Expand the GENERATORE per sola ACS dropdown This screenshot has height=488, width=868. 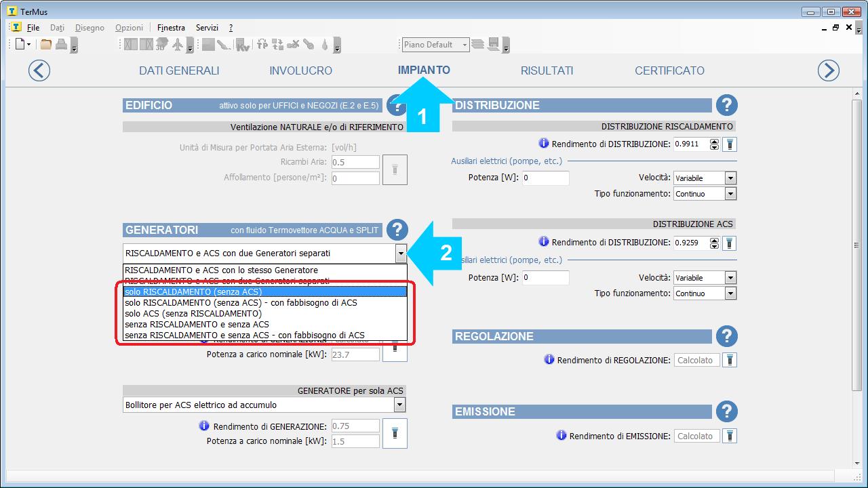[x=399, y=405]
